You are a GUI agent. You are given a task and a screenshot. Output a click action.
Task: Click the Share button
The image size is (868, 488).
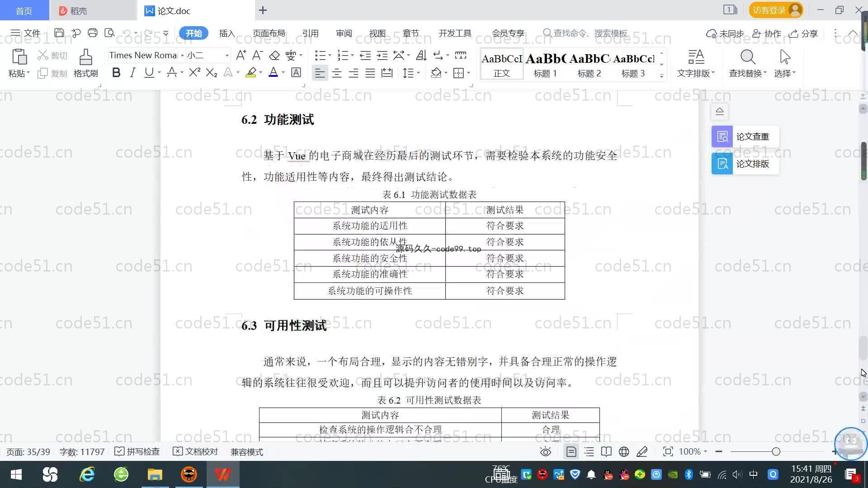(x=803, y=33)
